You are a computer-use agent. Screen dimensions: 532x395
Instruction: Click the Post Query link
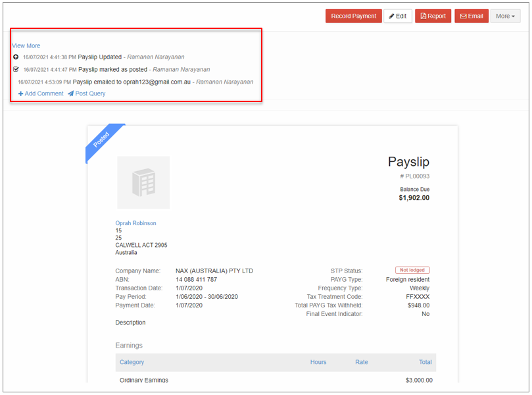[87, 93]
